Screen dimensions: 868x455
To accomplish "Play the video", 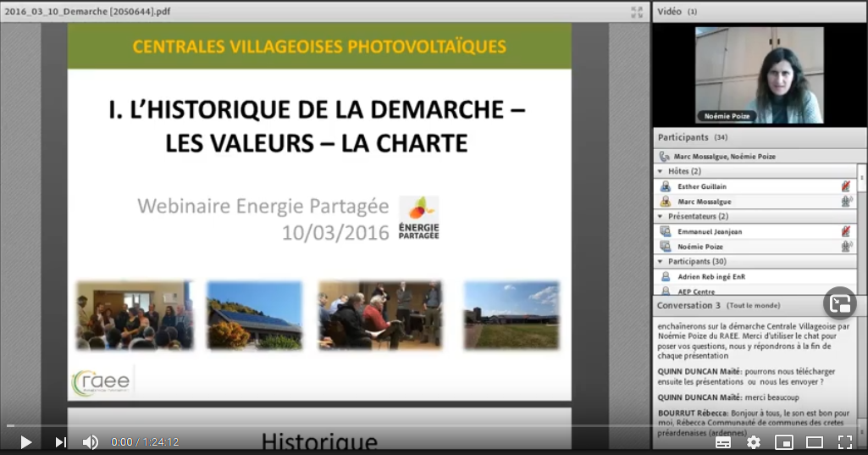I will pyautogui.click(x=25, y=441).
